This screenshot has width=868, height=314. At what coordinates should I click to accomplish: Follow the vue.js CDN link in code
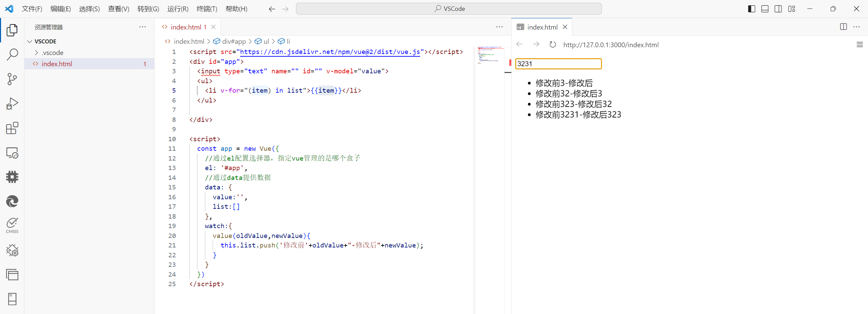(330, 52)
